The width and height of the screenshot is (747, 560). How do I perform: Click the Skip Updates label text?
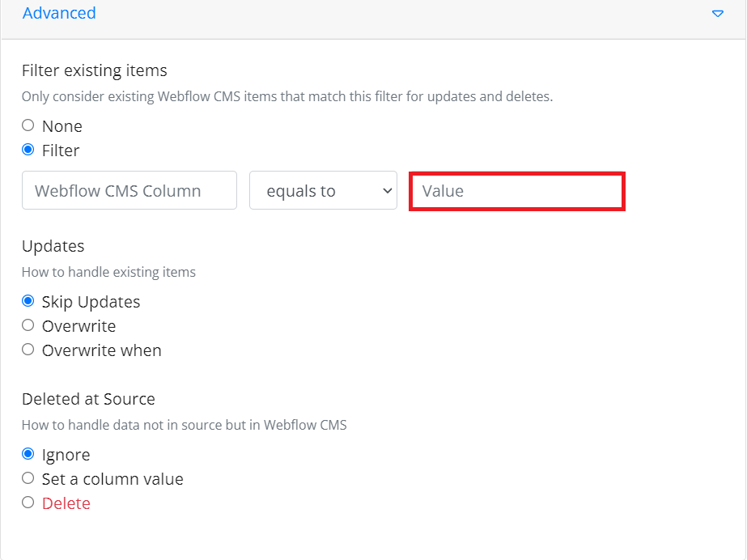point(91,302)
